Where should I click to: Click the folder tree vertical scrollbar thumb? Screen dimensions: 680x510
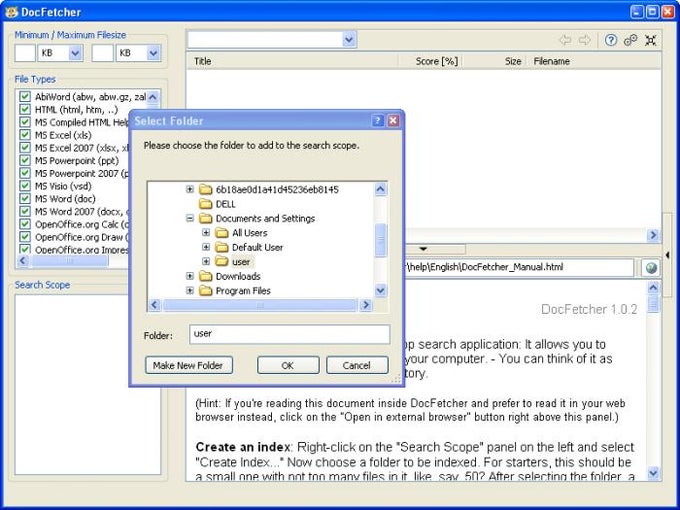pyautogui.click(x=380, y=240)
